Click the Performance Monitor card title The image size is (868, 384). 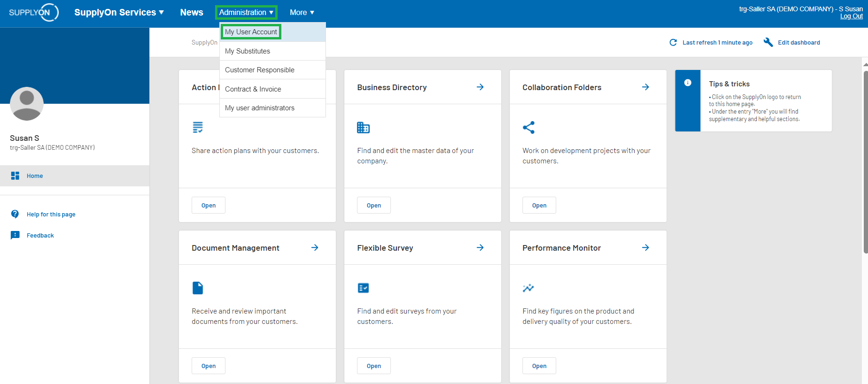click(562, 248)
